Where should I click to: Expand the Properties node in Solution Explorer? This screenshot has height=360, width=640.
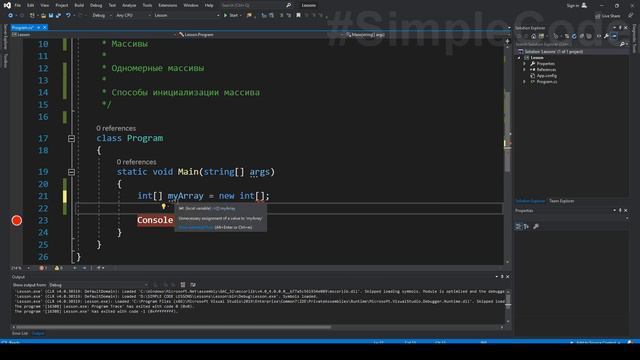(x=525, y=64)
